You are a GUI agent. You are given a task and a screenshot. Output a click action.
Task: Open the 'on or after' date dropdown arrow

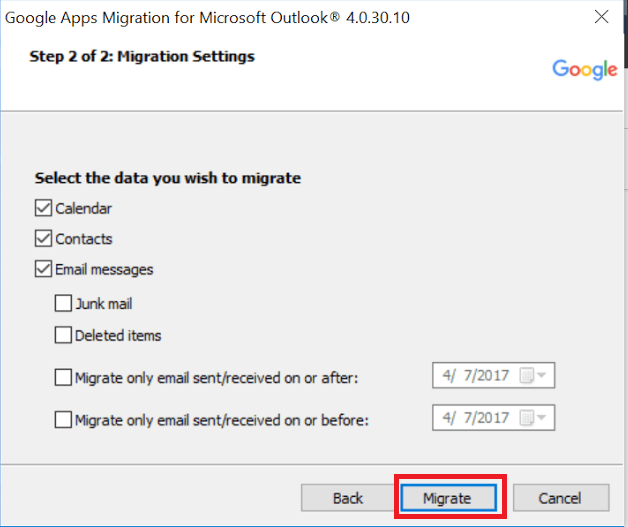[x=542, y=376]
